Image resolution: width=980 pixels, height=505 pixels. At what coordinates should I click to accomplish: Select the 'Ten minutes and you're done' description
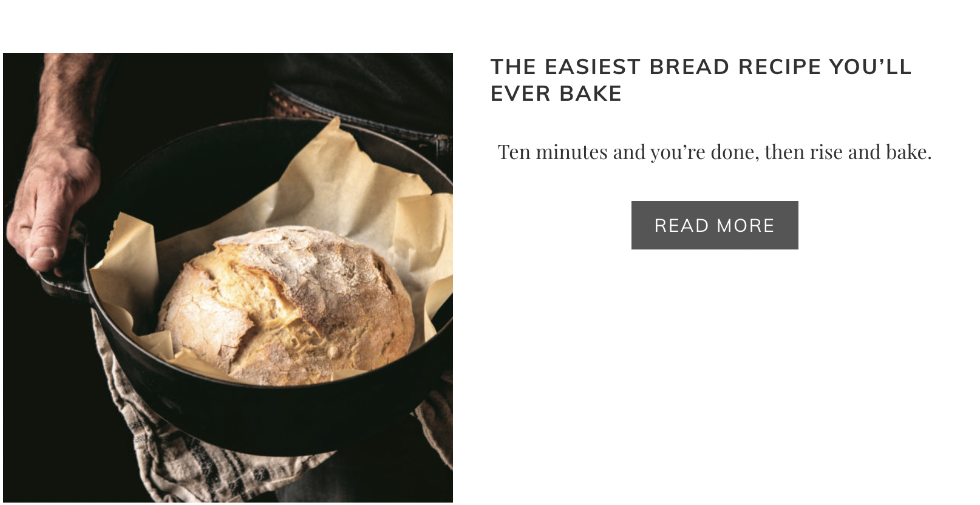715,152
